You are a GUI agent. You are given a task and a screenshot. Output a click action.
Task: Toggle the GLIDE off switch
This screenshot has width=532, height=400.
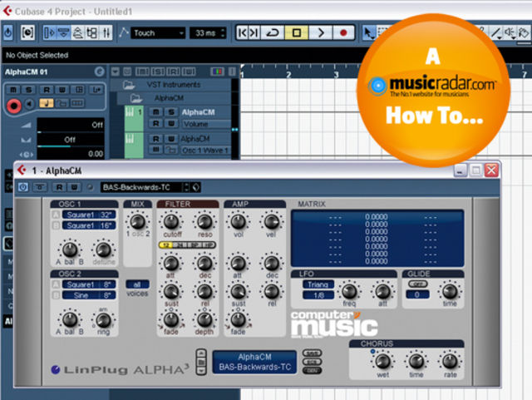pyautogui.click(x=417, y=284)
